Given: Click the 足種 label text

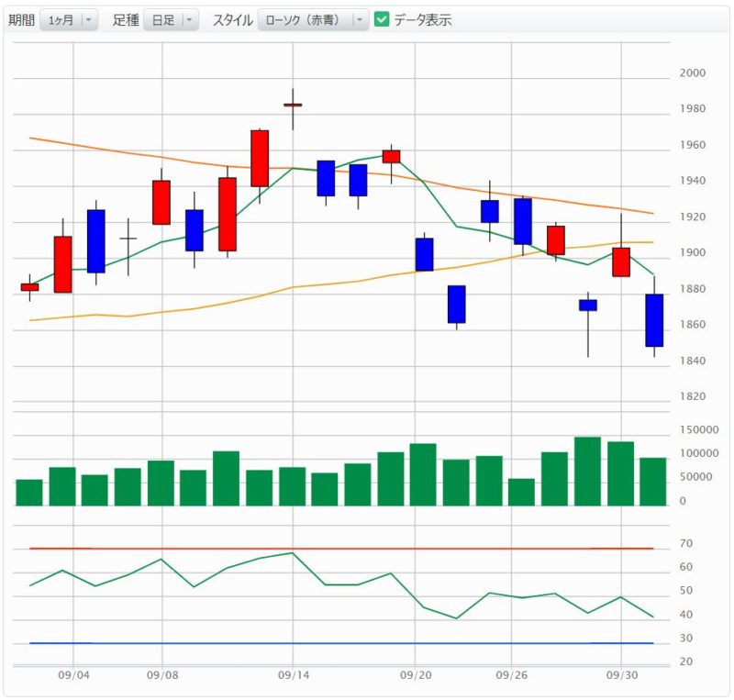Looking at the screenshot, I should (126, 20).
